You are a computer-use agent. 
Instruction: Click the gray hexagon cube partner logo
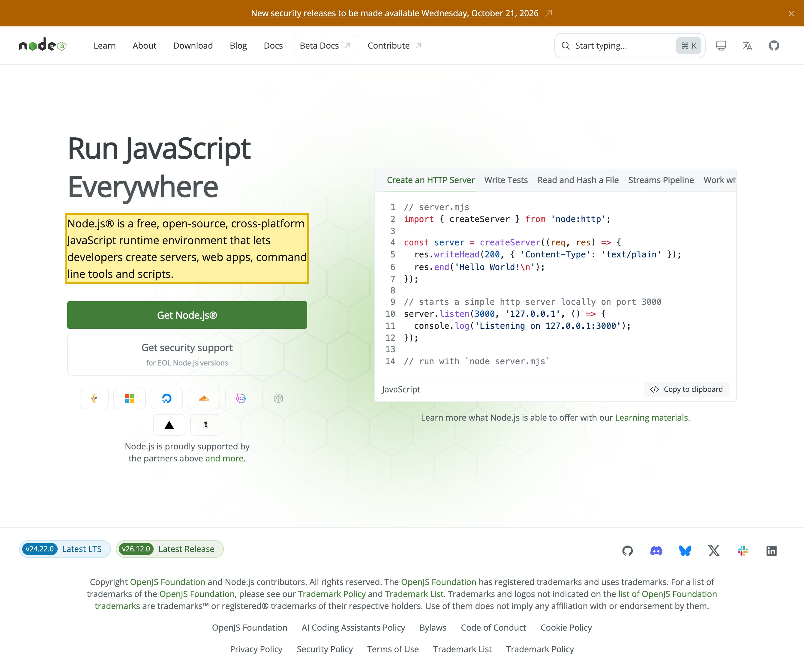point(278,398)
